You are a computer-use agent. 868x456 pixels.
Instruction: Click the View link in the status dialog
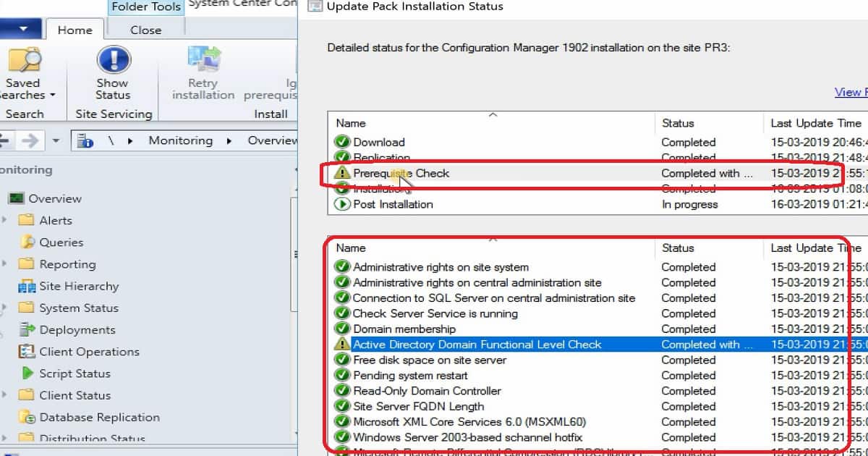pyautogui.click(x=851, y=92)
